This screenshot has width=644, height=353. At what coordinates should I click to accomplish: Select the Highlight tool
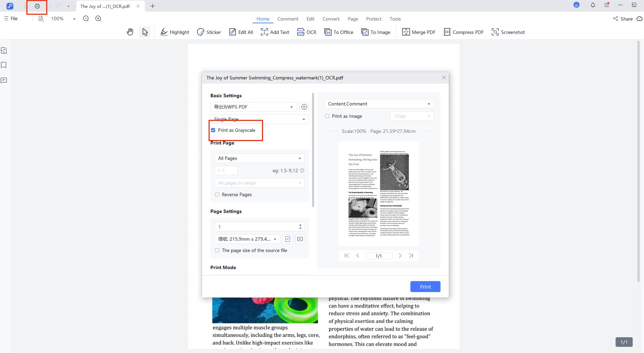point(174,32)
